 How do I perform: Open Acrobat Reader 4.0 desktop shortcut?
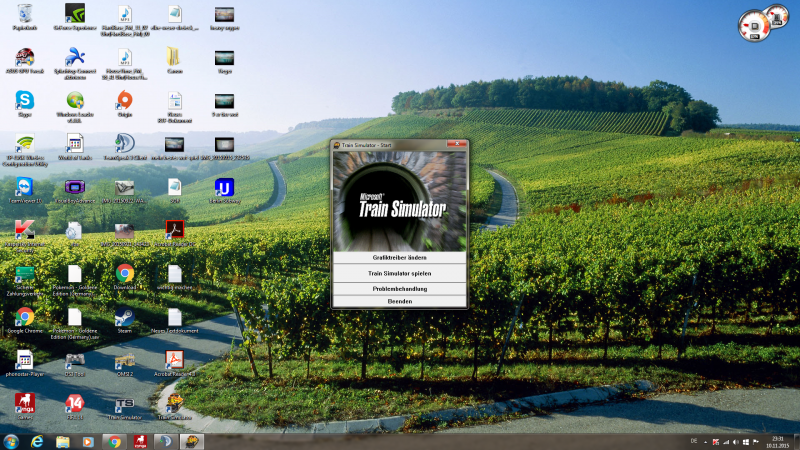coord(174,363)
